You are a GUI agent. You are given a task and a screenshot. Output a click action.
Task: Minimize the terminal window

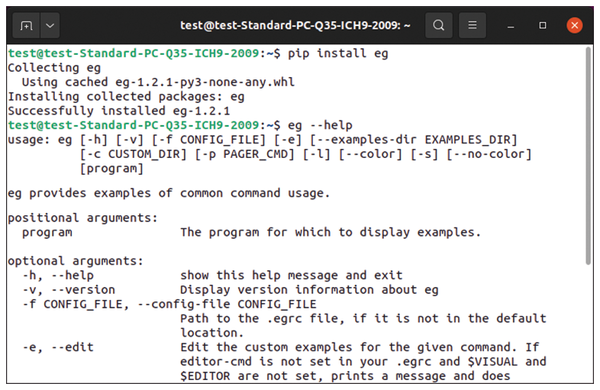pos(510,26)
